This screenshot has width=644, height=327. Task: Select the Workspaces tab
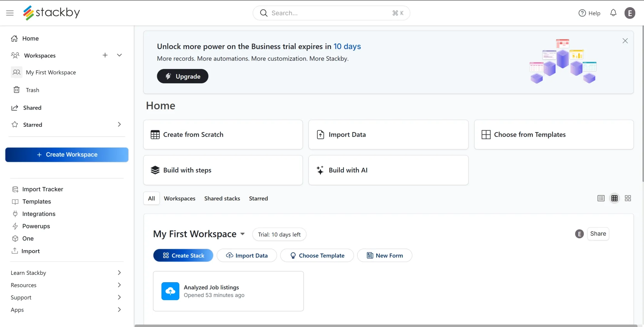pyautogui.click(x=180, y=198)
